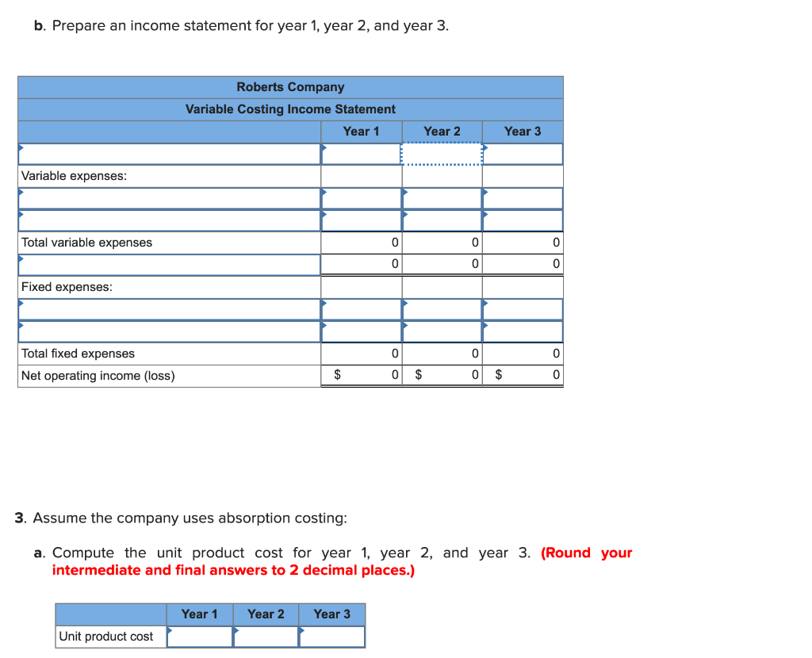This screenshot has height=658, width=812.
Task: Open first fixed expense label dropdown
Action: point(170,310)
